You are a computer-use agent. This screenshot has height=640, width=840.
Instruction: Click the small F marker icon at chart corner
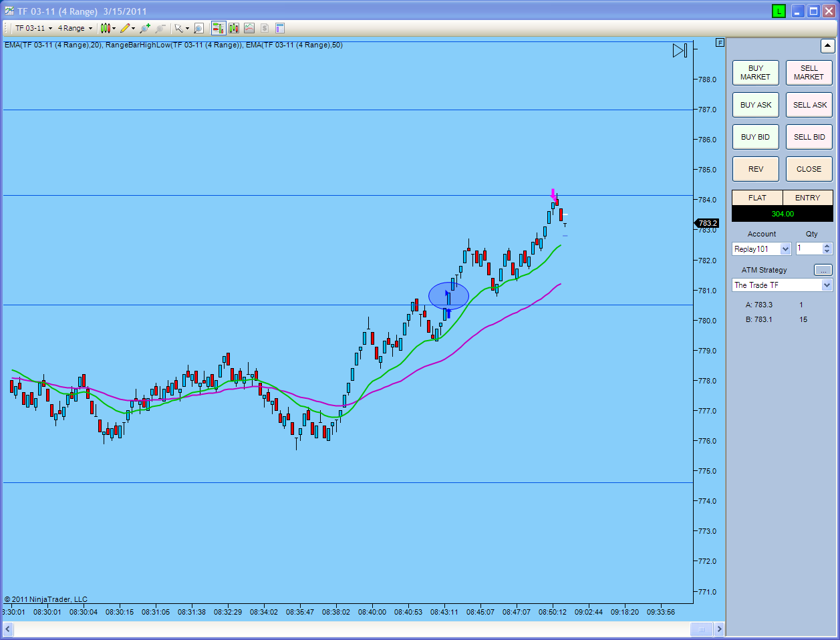coord(720,42)
